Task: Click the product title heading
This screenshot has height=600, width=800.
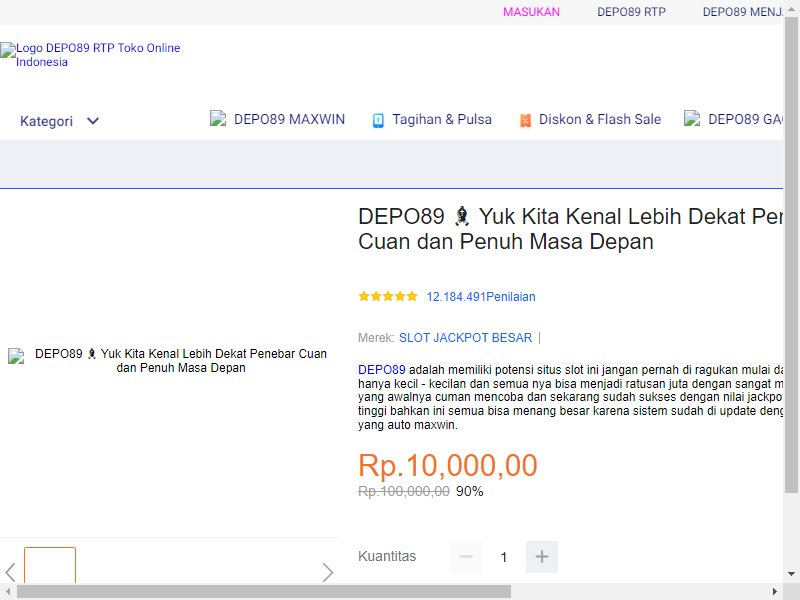Action: (x=570, y=229)
